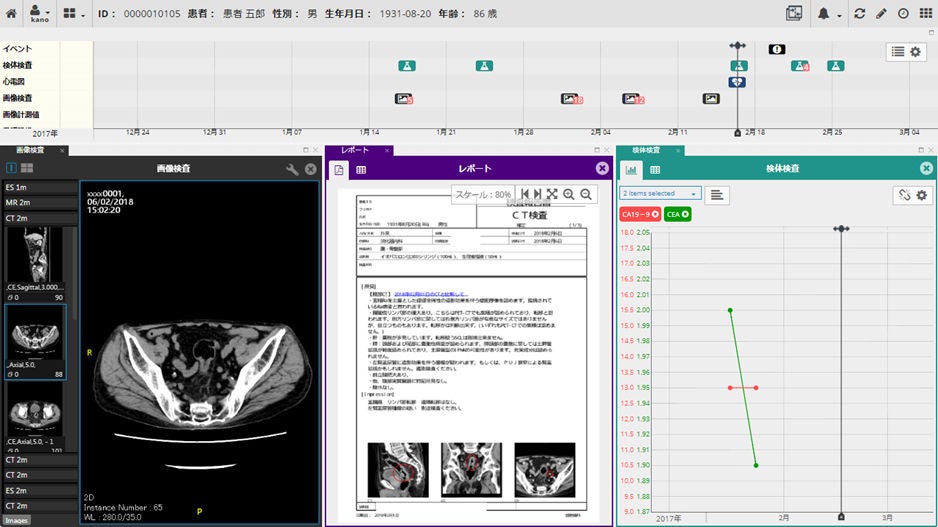Open lab chart settings gear
Screen dimensions: 938x527
click(x=922, y=195)
